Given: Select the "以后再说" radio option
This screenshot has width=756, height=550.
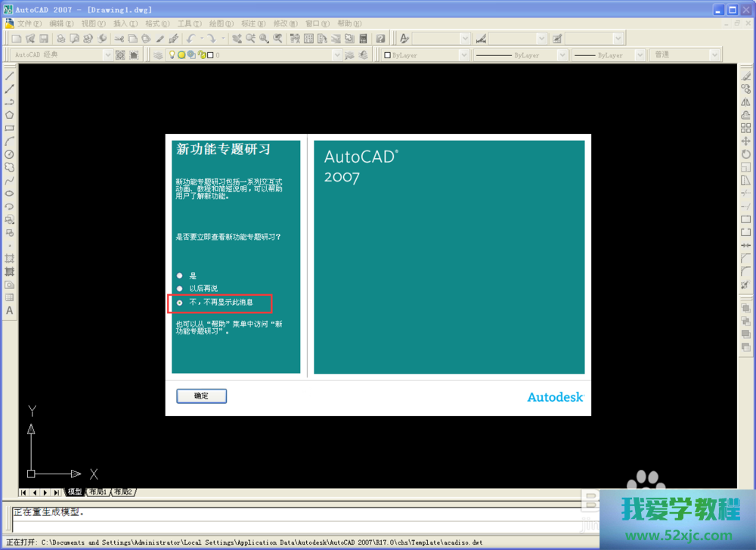Looking at the screenshot, I should coord(180,289).
